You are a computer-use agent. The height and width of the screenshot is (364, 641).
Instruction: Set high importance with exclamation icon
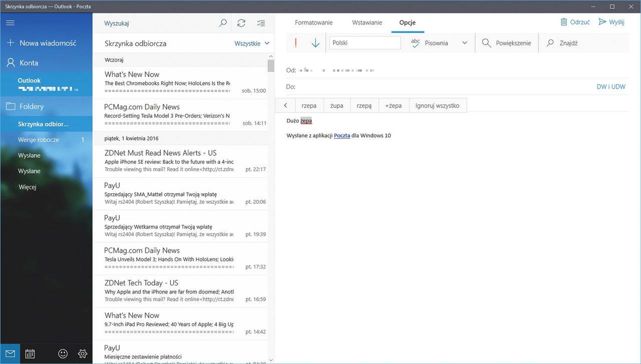point(295,43)
